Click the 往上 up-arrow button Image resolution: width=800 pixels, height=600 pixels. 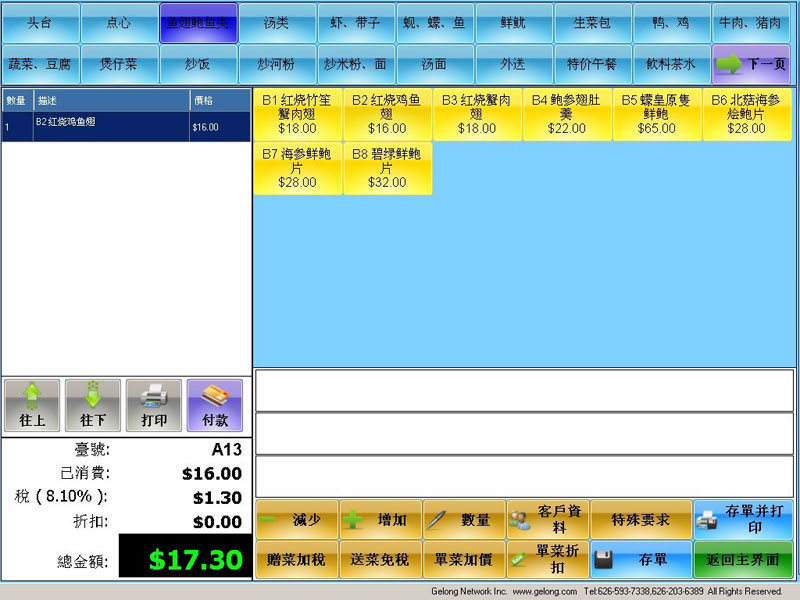pyautogui.click(x=32, y=405)
